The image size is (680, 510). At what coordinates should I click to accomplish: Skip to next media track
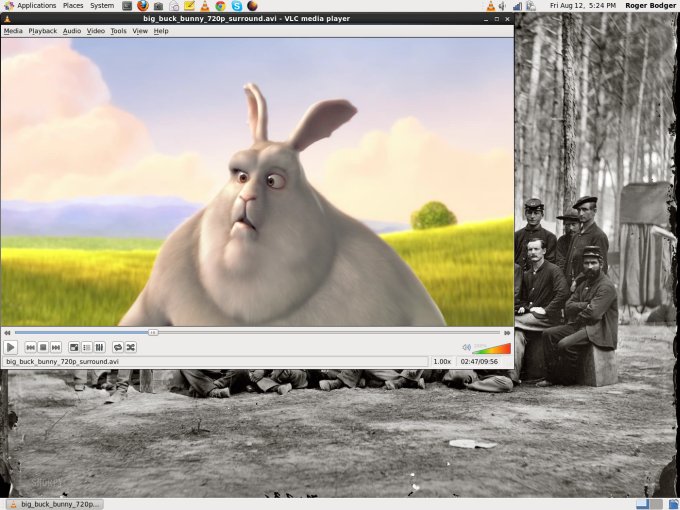[x=56, y=347]
